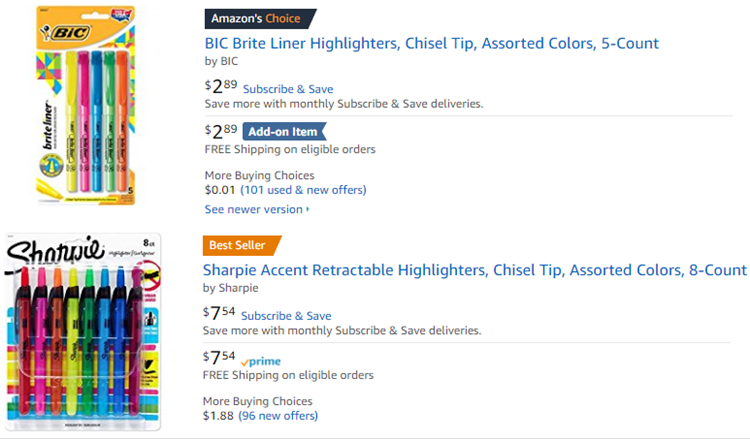This screenshot has width=750, height=439.
Task: Click the $7.54 Prime price
Action: pyautogui.click(x=219, y=357)
